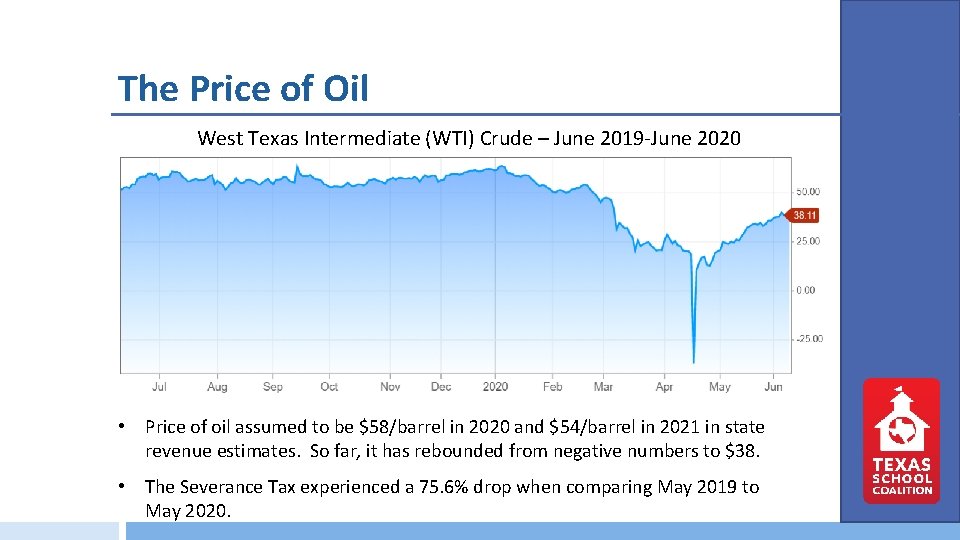
Task: Click the 'Oct' month axis label
Action: click(x=329, y=387)
